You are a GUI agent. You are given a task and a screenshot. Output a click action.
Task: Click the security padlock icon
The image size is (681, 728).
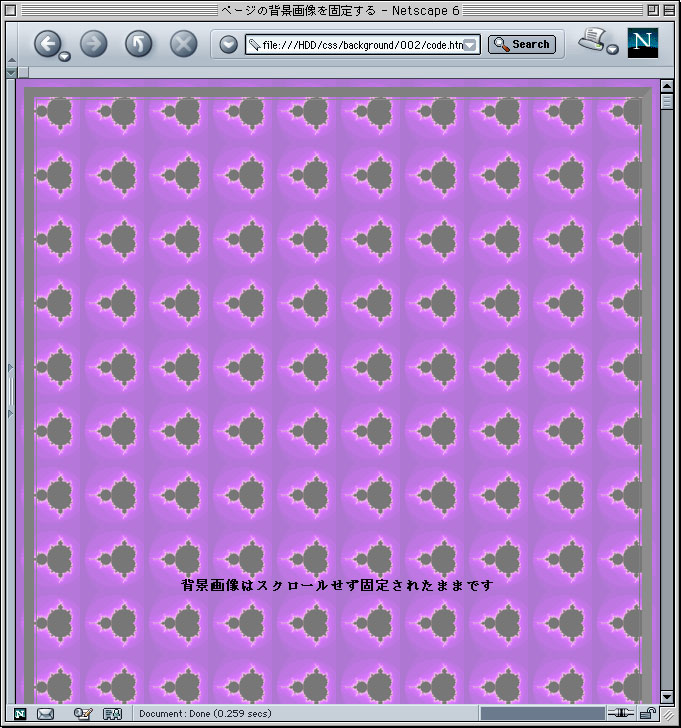[x=648, y=714]
